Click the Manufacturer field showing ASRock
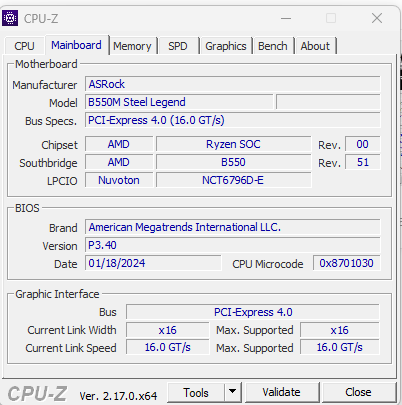 pos(232,84)
